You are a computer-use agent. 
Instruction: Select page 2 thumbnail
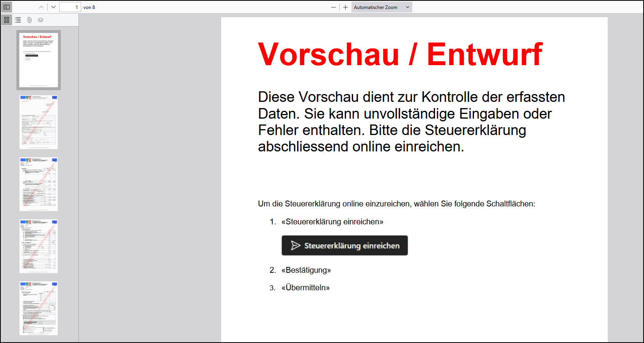tap(39, 122)
